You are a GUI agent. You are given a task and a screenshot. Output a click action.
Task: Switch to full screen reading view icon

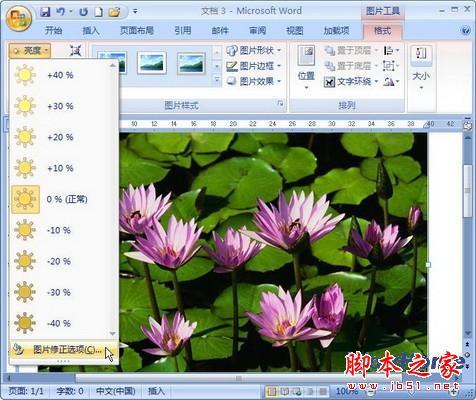tap(284, 391)
